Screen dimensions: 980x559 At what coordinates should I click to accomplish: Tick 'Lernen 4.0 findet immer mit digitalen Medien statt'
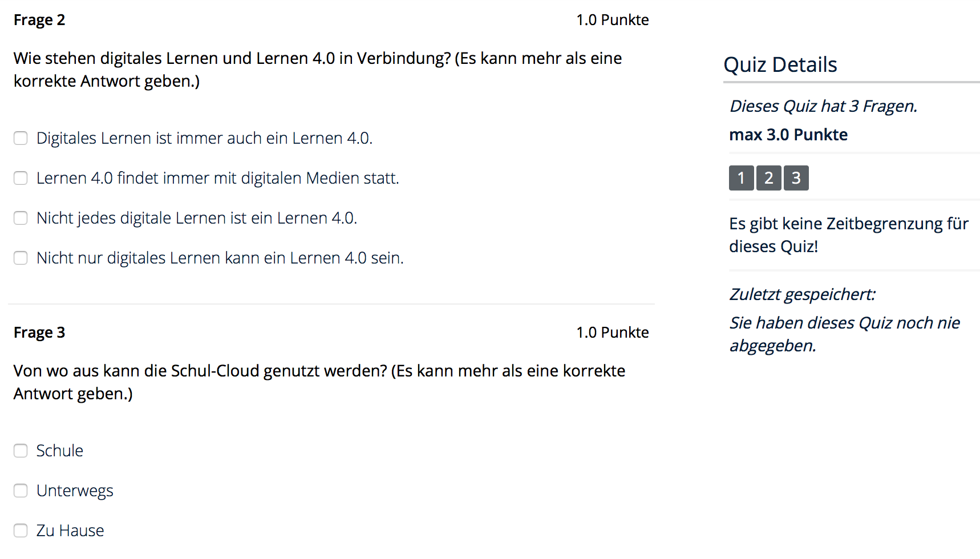click(21, 178)
